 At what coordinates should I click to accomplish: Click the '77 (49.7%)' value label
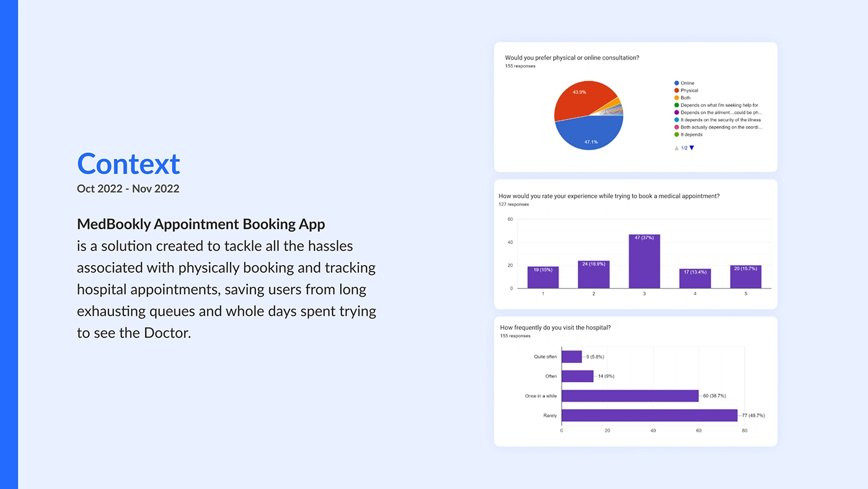click(x=753, y=415)
